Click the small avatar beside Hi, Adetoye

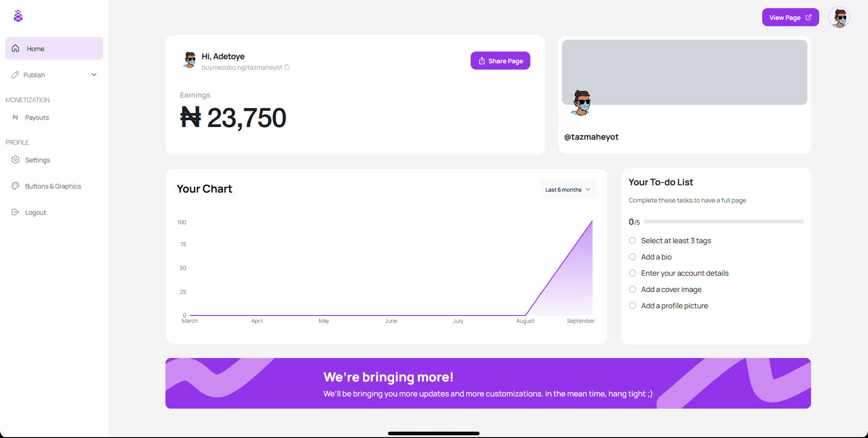189,60
